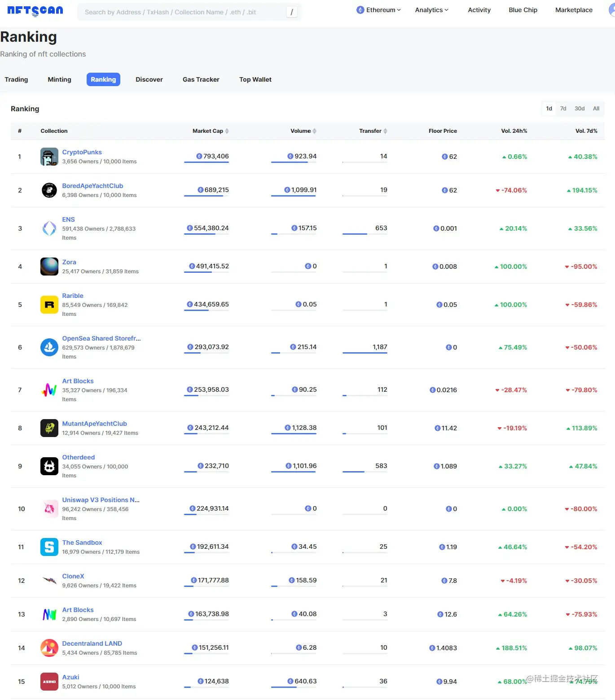Click the BoredApeYachtClub collection avatar
The height and width of the screenshot is (700, 615).
(49, 190)
